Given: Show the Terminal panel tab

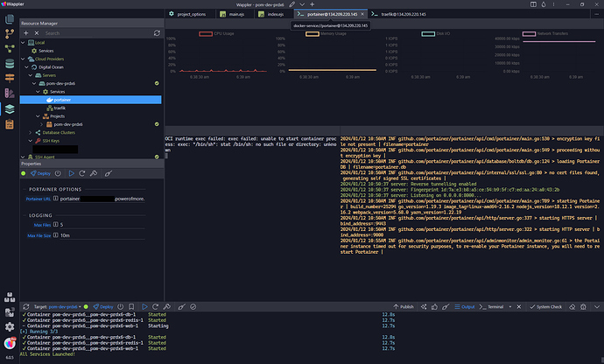Looking at the screenshot, I should [x=492, y=306].
